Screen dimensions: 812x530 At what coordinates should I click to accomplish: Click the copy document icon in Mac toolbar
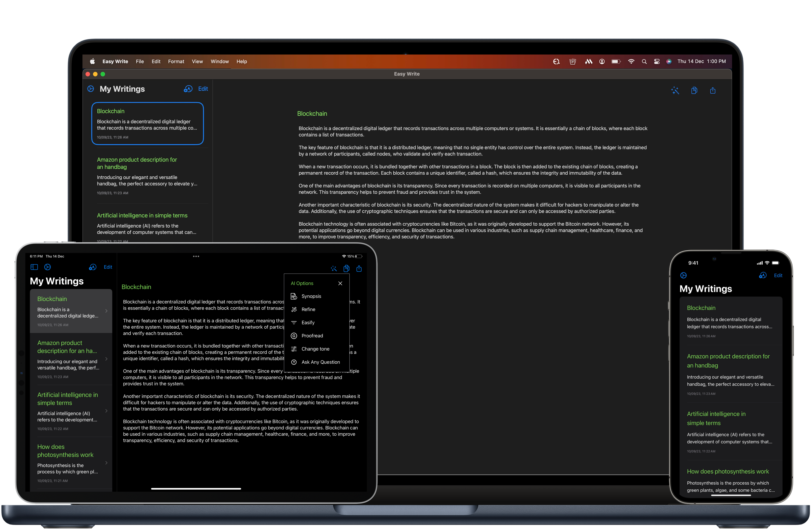694,91
